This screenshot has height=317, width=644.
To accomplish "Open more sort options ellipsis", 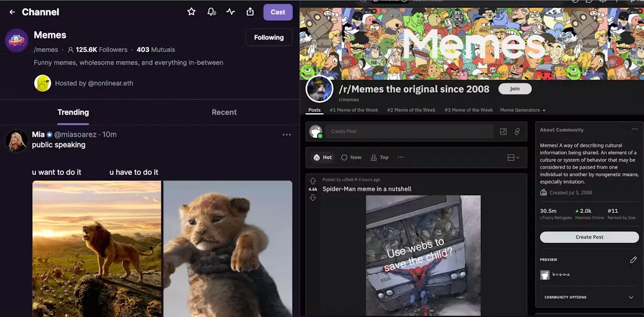I will [x=400, y=157].
